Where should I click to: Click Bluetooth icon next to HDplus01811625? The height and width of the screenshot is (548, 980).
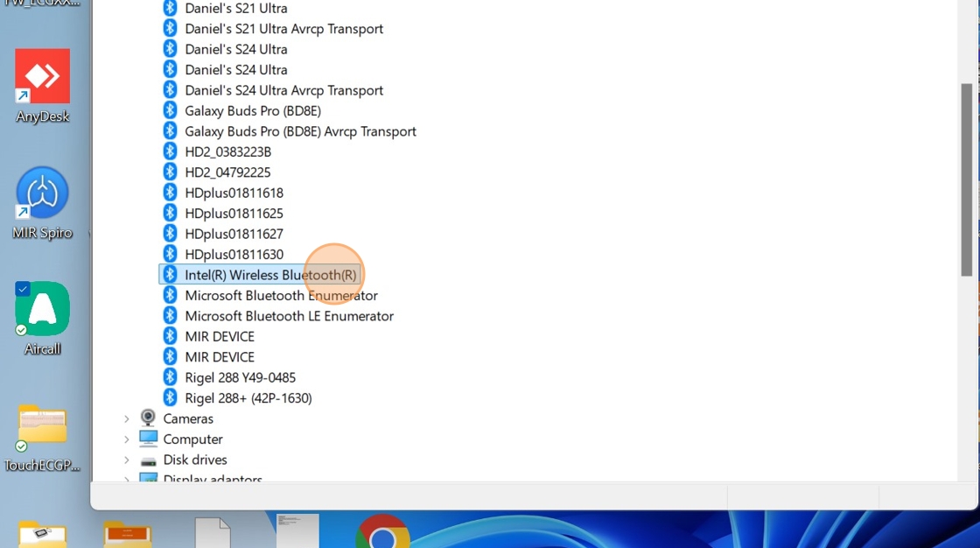click(x=170, y=213)
